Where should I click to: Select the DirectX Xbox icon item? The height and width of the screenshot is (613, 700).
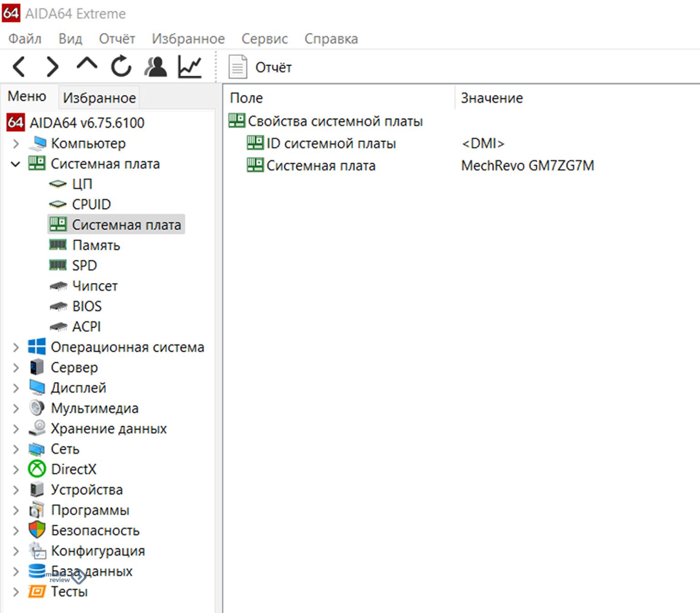[73, 469]
